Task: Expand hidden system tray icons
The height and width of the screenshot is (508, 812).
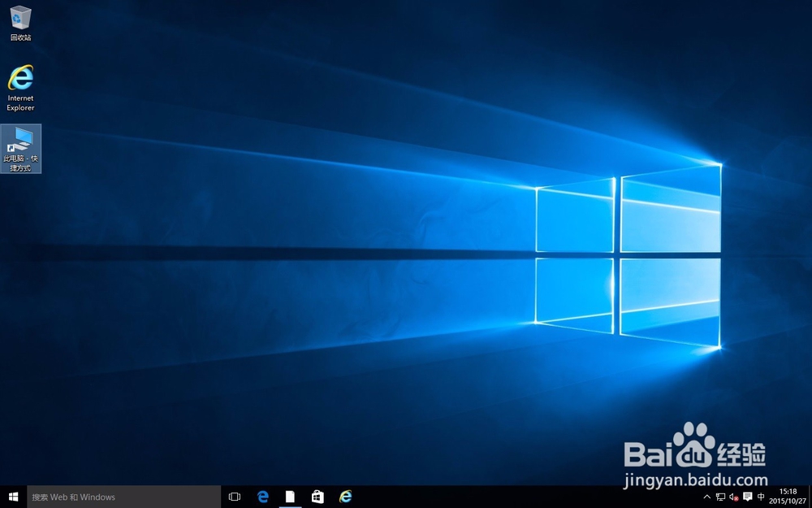Action: [x=707, y=497]
